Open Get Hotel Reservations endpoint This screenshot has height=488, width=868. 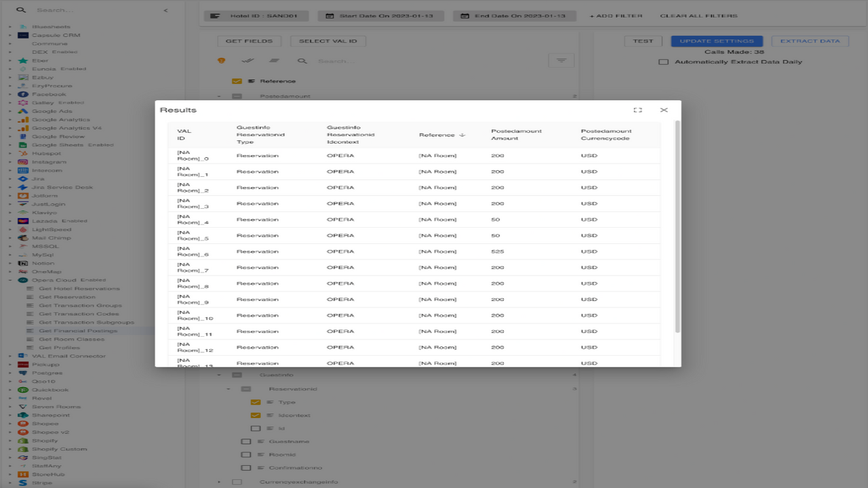pyautogui.click(x=79, y=289)
